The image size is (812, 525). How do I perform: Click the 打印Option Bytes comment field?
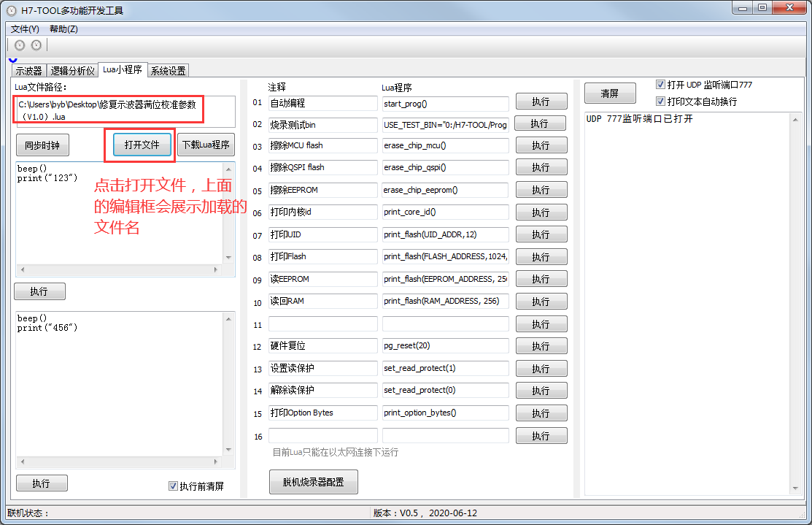click(x=323, y=413)
